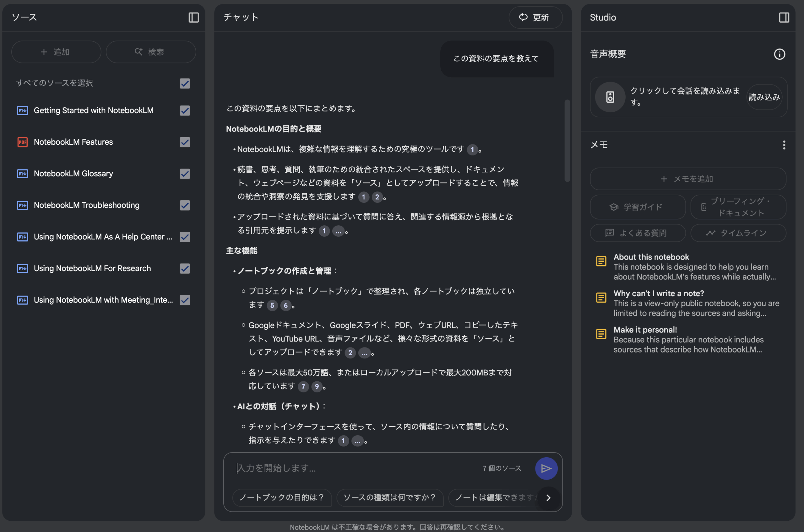Click the 検索 discover sources button
804x532 pixels.
pyautogui.click(x=151, y=52)
